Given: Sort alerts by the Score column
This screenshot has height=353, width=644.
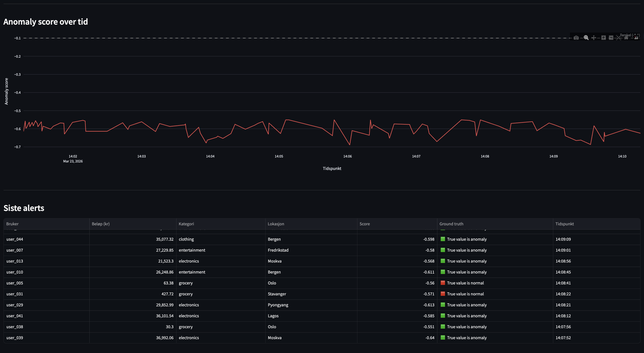Looking at the screenshot, I should 365,224.
